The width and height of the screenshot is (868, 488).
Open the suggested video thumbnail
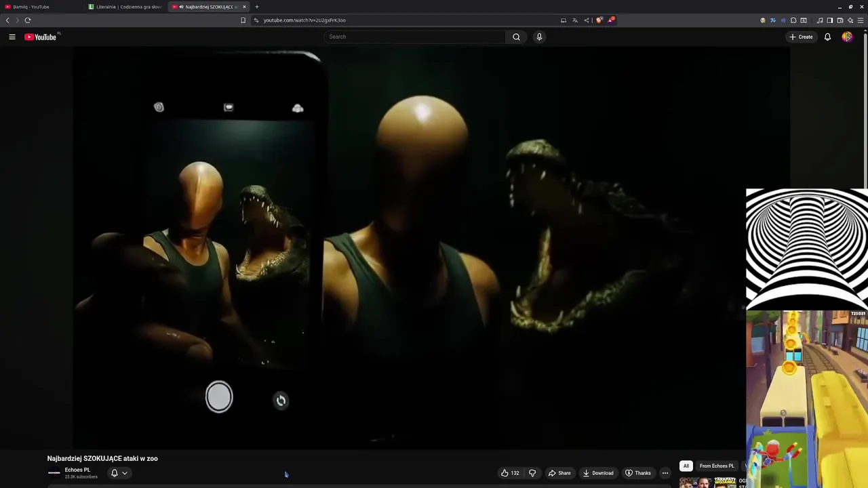pos(708,483)
